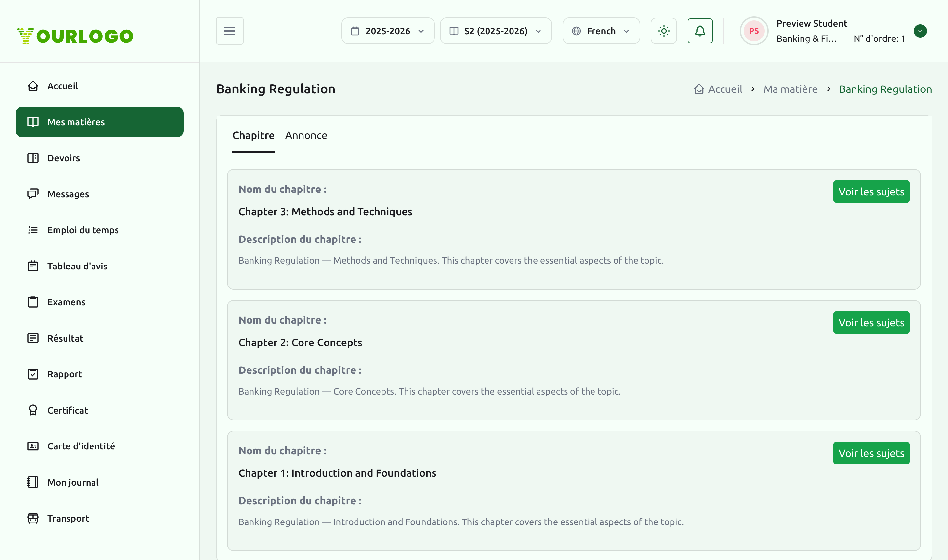Click the Mes matières book icon
Viewport: 948px width, 560px height.
point(33,122)
